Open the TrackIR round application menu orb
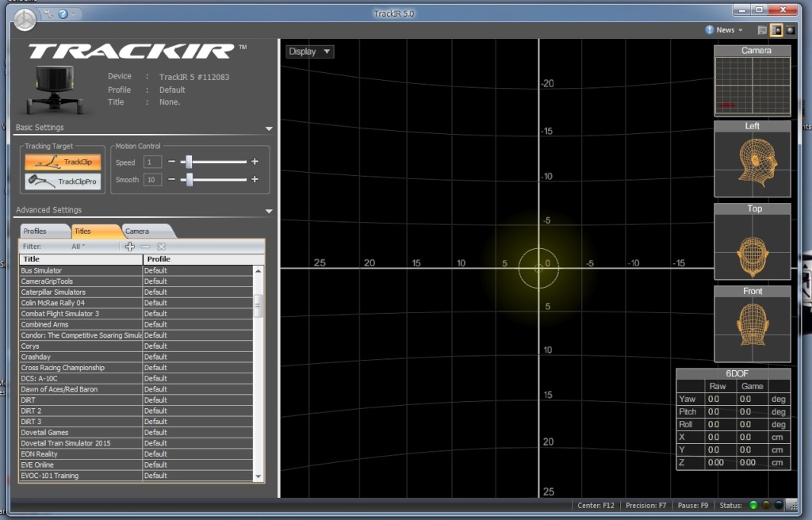Image resolution: width=812 pixels, height=520 pixels. (25, 20)
